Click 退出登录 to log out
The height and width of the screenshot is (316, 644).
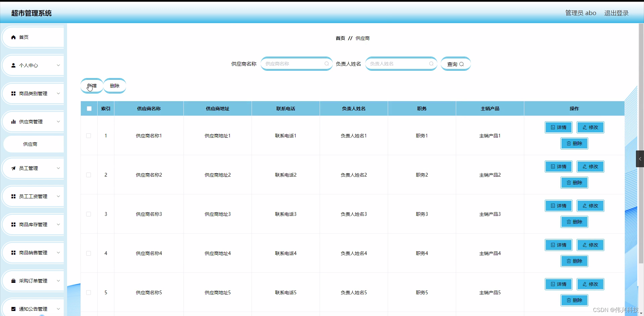(x=616, y=13)
